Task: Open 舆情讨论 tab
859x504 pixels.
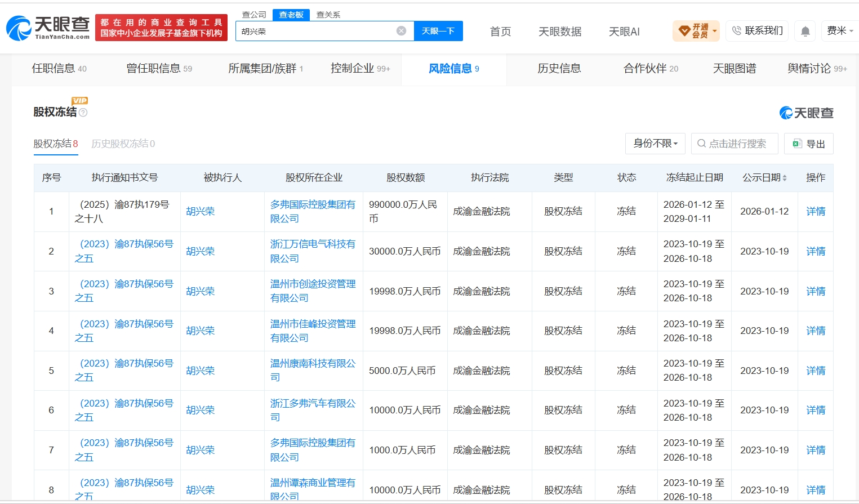Action: tap(817, 69)
